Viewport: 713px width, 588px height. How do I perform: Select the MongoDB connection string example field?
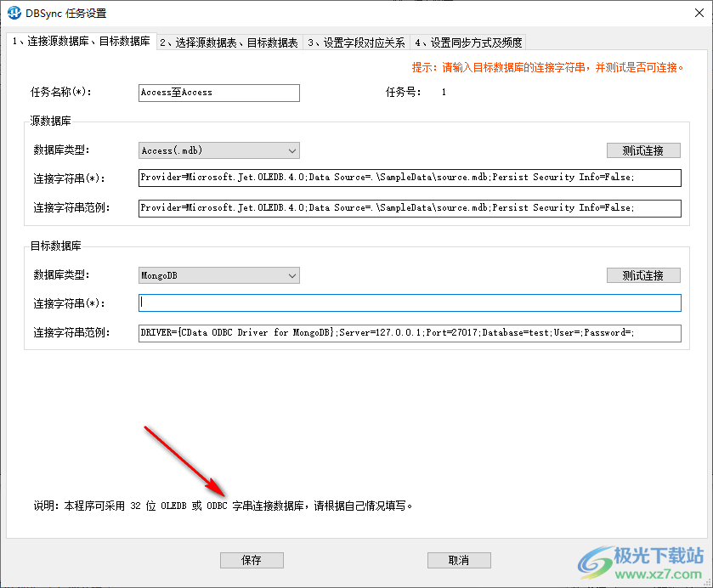tap(410, 333)
